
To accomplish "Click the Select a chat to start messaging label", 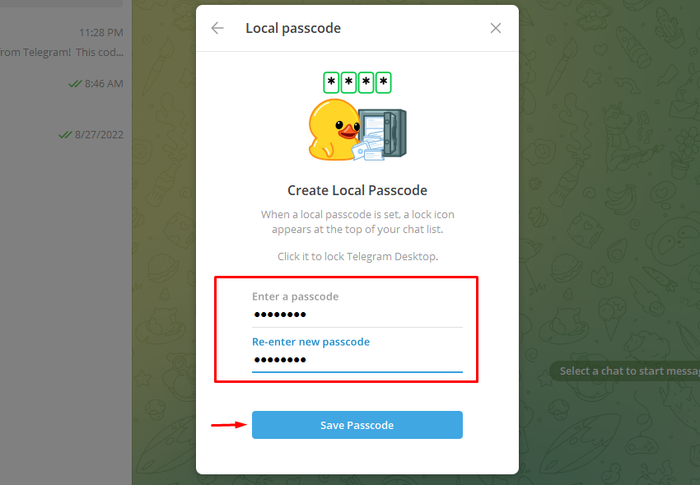I will pos(629,371).
